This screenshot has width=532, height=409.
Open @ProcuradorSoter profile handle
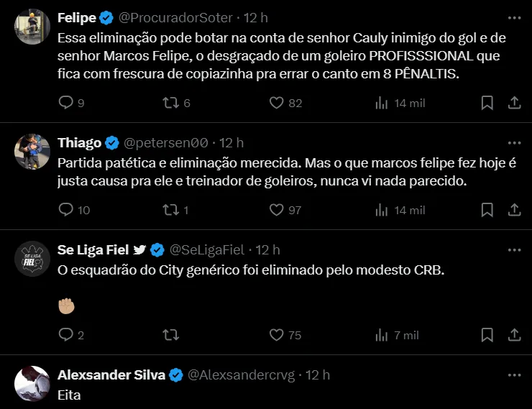175,18
